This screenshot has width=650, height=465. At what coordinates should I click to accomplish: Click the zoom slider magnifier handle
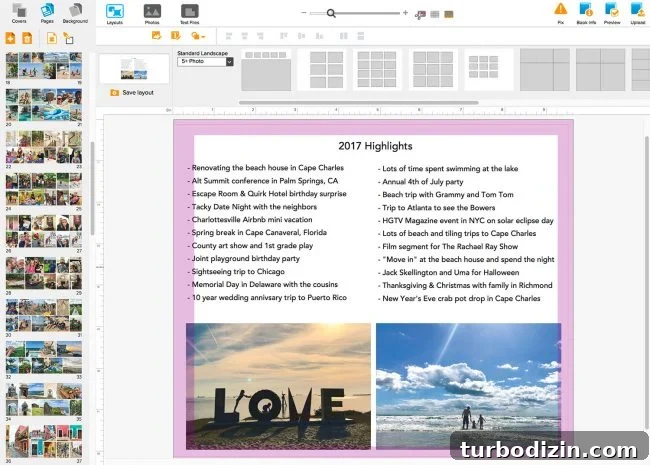pos(331,13)
